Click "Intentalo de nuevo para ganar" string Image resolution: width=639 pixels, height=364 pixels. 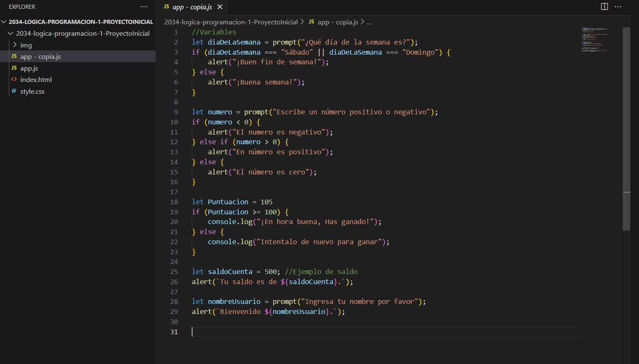point(319,242)
